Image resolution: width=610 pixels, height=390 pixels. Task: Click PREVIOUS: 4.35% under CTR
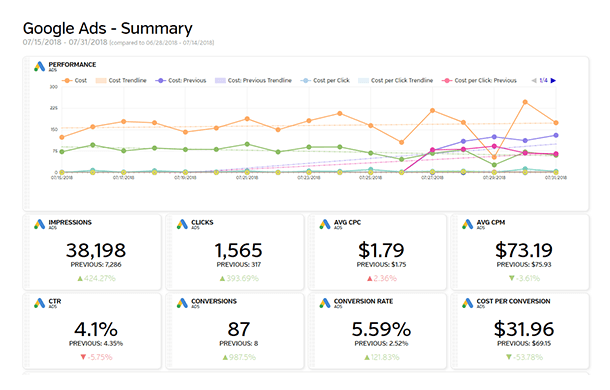pos(96,344)
